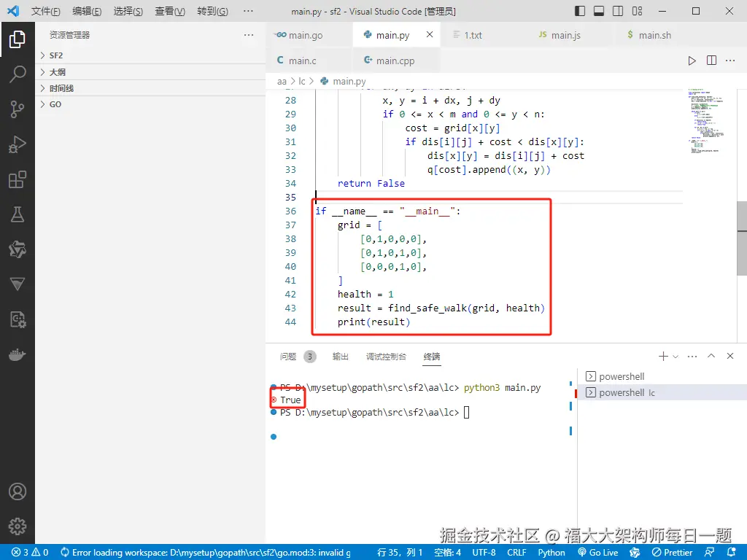Select the 终端 terminal panel tab
The height and width of the screenshot is (560, 747).
pos(432,356)
